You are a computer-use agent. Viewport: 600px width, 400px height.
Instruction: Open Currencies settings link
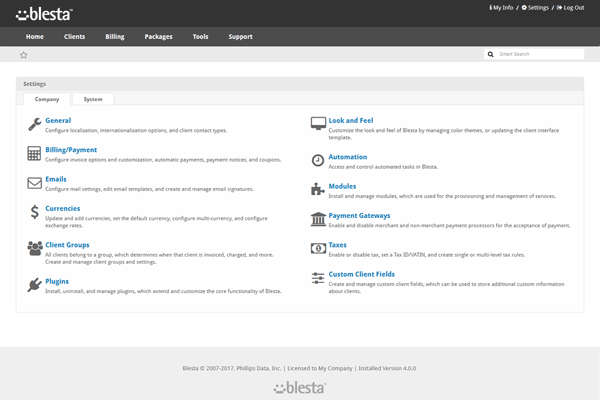tap(63, 209)
